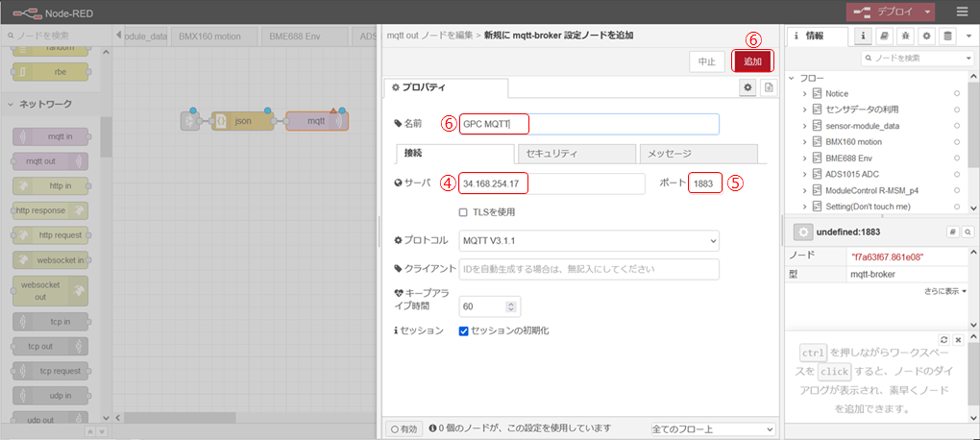The width and height of the screenshot is (980, 440).
Task: Open the debug bug icon tab
Action: pyautogui.click(x=905, y=36)
